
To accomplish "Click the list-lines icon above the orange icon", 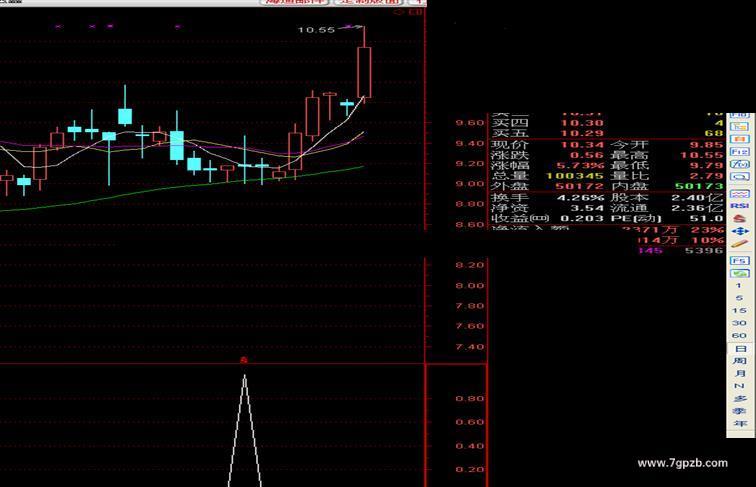I will [x=740, y=127].
